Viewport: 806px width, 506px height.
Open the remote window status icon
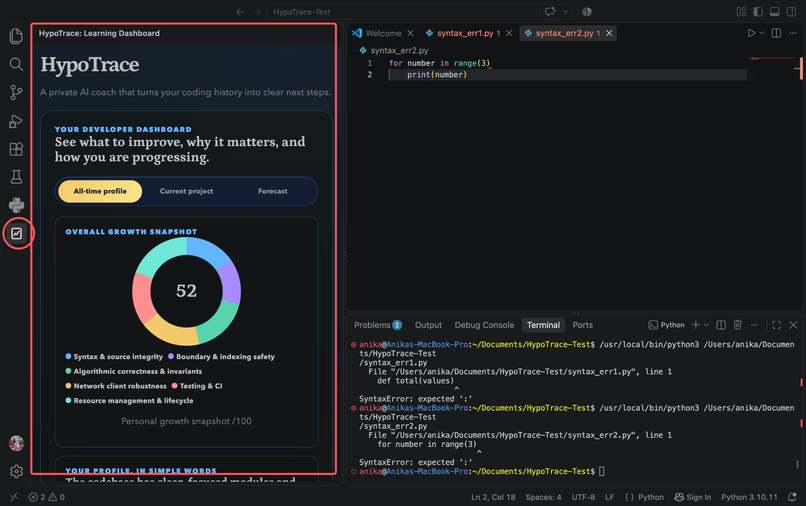(14, 497)
